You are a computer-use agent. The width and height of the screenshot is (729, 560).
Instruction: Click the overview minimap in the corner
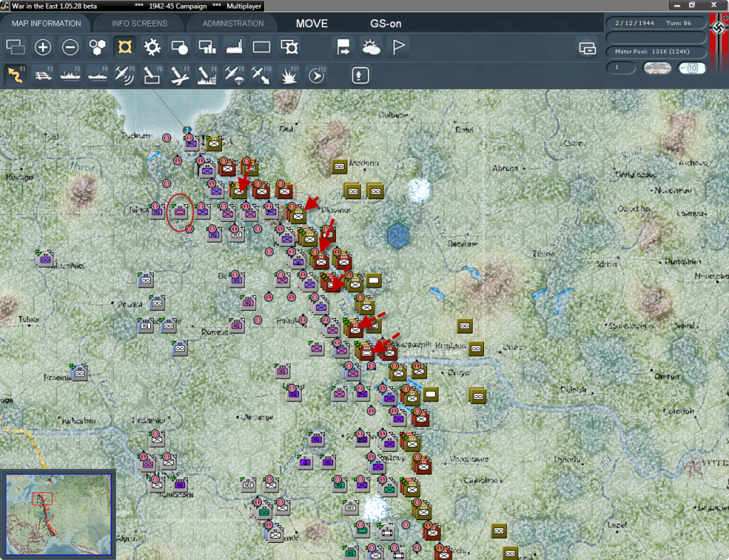tap(58, 514)
